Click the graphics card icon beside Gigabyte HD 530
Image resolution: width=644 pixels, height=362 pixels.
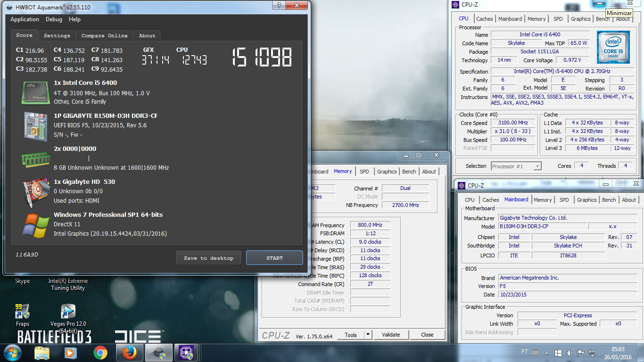36,192
